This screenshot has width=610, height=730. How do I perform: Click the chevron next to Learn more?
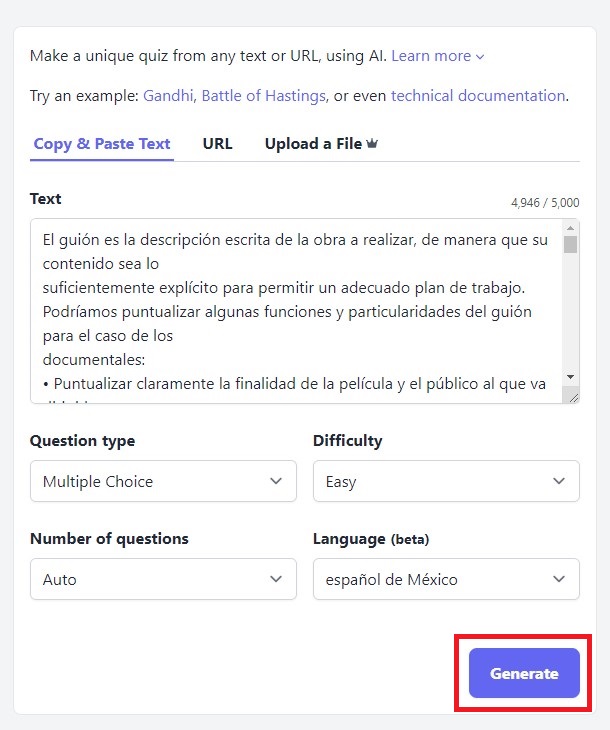click(x=480, y=57)
